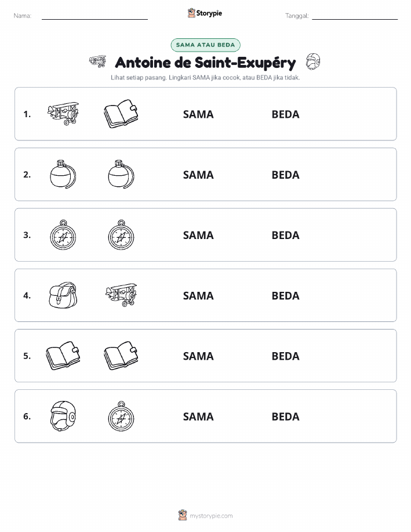
Task: Click the open book icon in row 1
Action: (x=121, y=114)
